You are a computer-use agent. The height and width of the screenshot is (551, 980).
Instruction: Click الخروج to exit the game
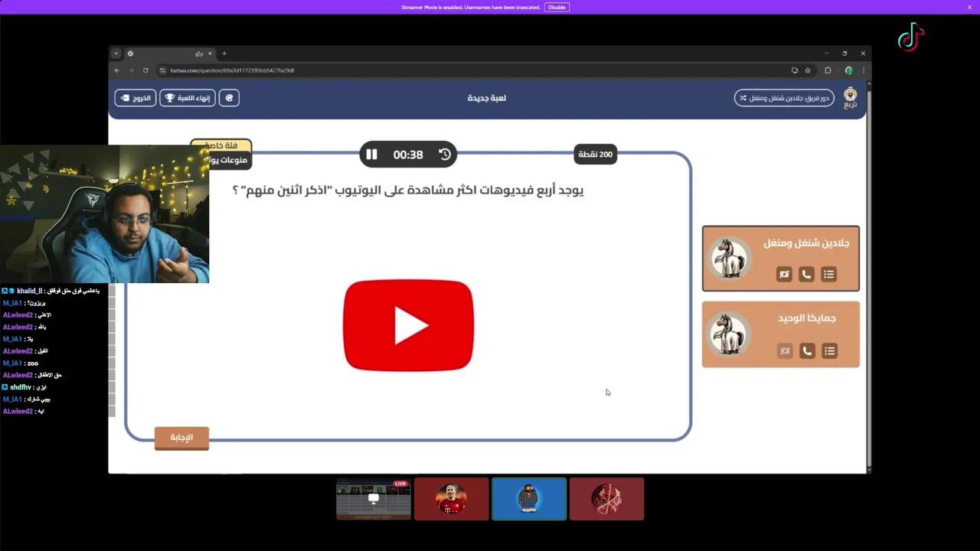[x=136, y=98]
